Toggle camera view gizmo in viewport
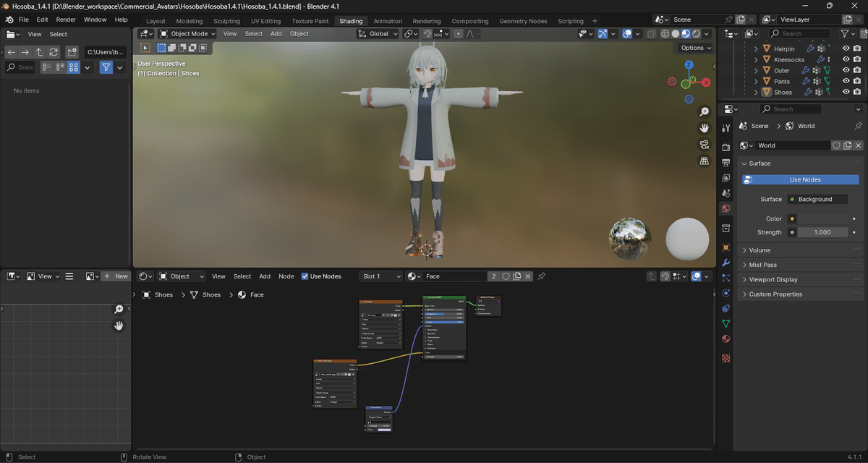The image size is (868, 463). (705, 145)
